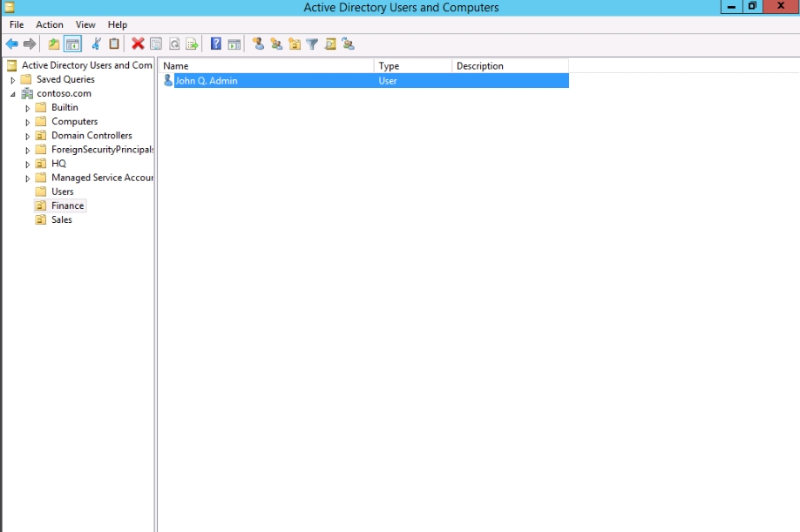Viewport: 800px width, 532px height.
Task: Close Active Directory Users and Computers window
Action: [781, 7]
